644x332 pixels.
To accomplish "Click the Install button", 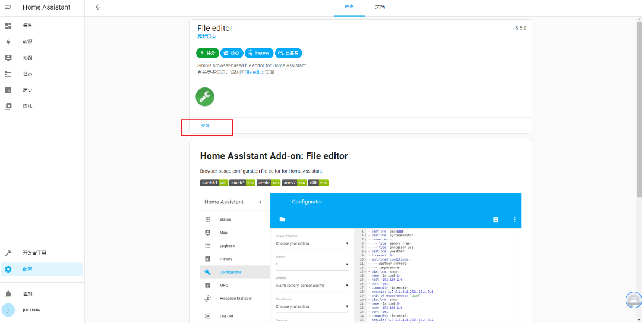I will tap(205, 126).
